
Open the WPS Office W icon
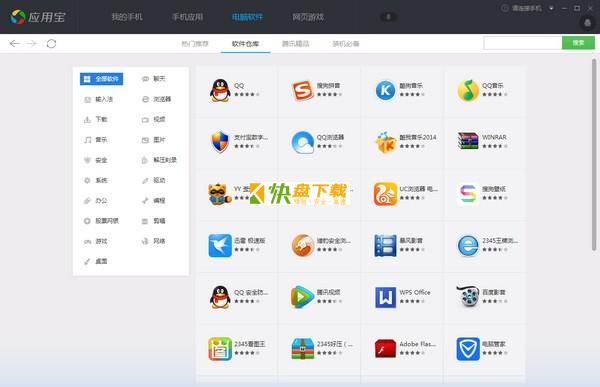click(385, 297)
